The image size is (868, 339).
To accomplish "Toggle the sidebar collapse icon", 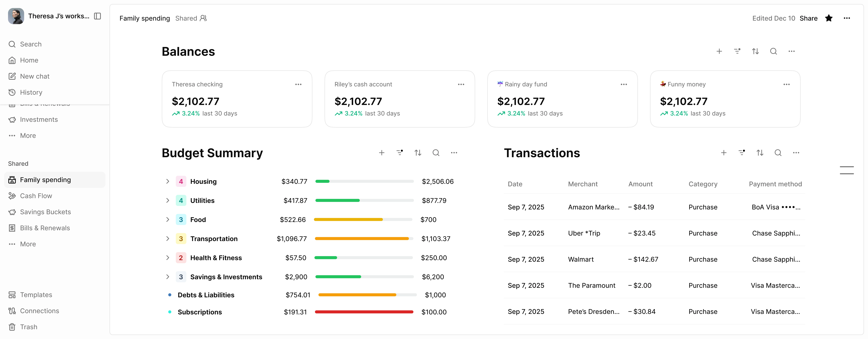I will point(97,16).
